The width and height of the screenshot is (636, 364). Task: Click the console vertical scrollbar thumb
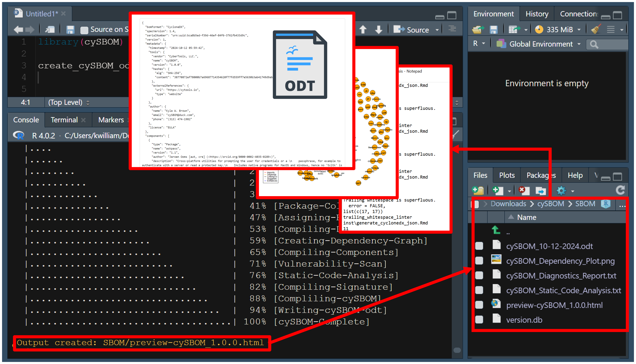(x=457, y=350)
